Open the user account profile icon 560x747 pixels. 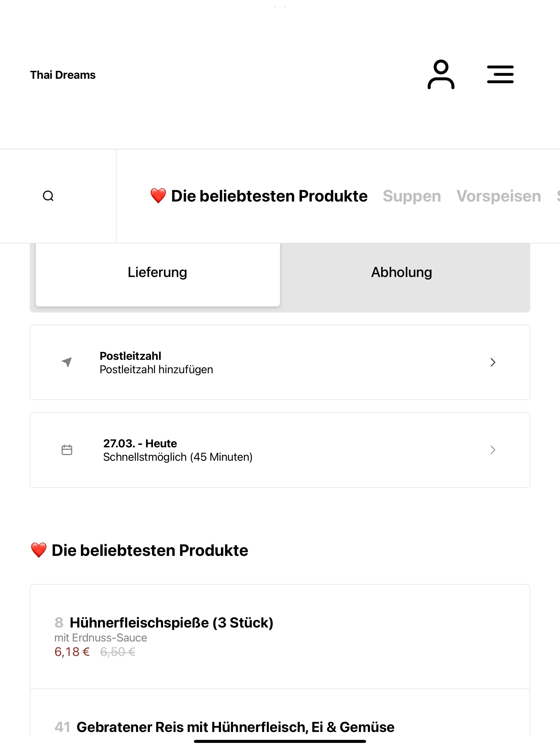point(441,75)
